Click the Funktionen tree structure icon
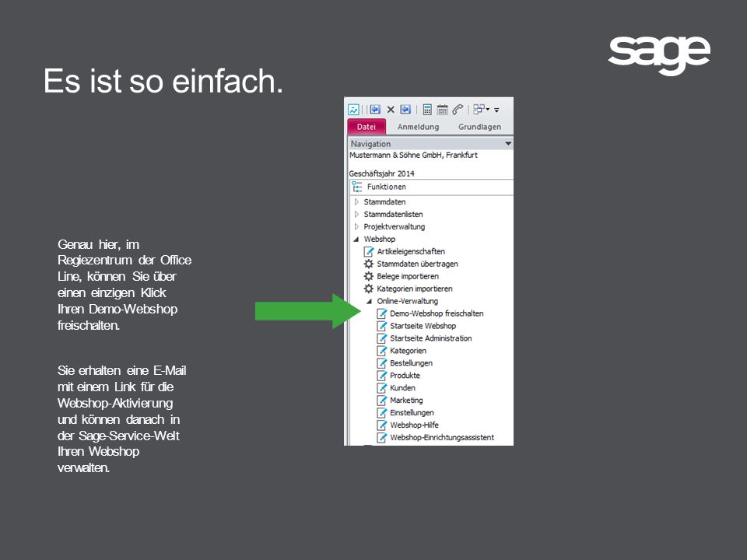 [357, 187]
